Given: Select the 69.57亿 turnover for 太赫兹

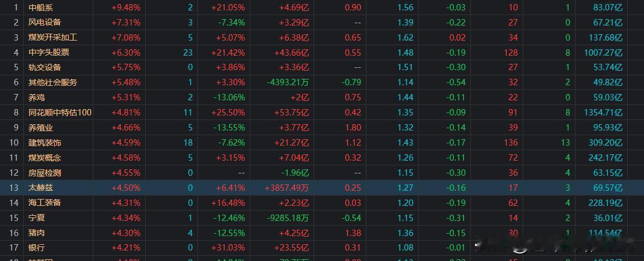Looking at the screenshot, I should (x=608, y=187).
